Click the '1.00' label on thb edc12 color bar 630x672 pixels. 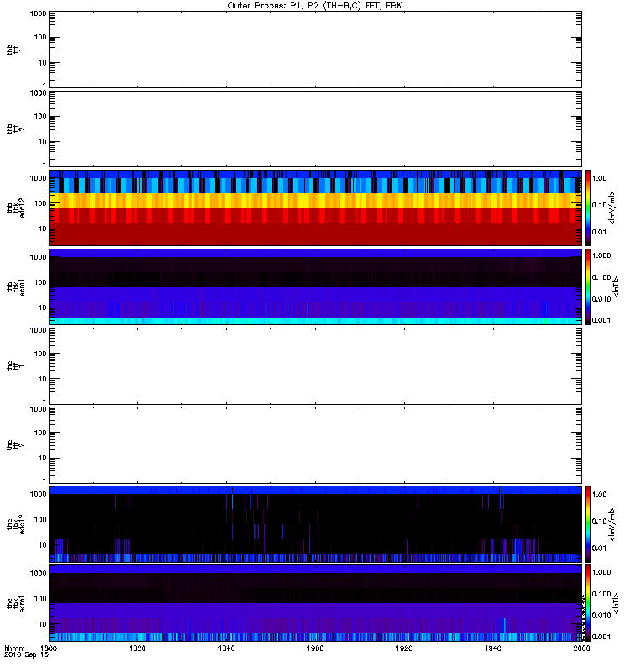click(600, 178)
